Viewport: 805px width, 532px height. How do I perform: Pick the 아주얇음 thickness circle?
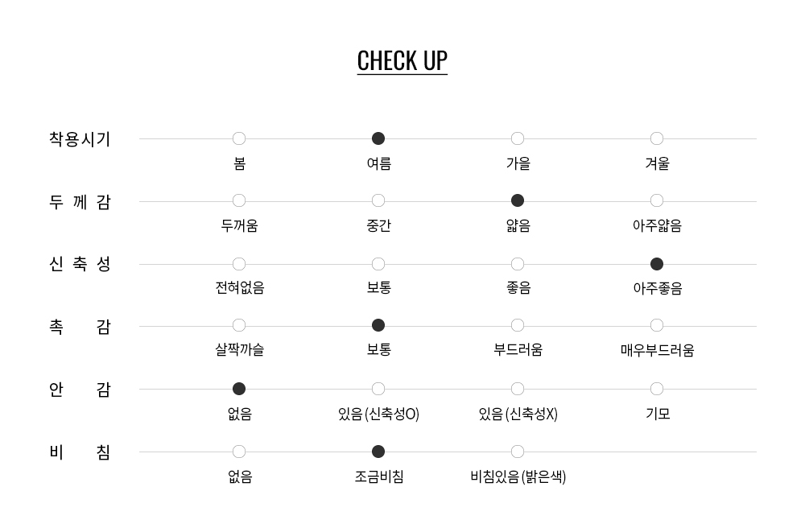coord(657,200)
